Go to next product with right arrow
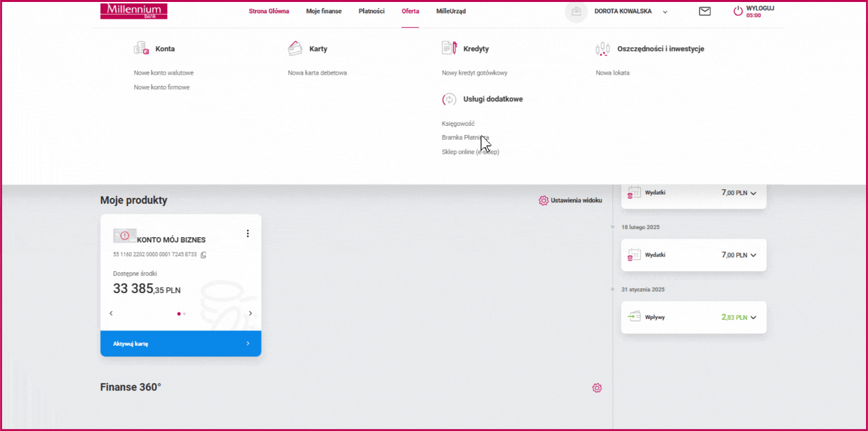Image resolution: width=868 pixels, height=431 pixels. coord(250,313)
